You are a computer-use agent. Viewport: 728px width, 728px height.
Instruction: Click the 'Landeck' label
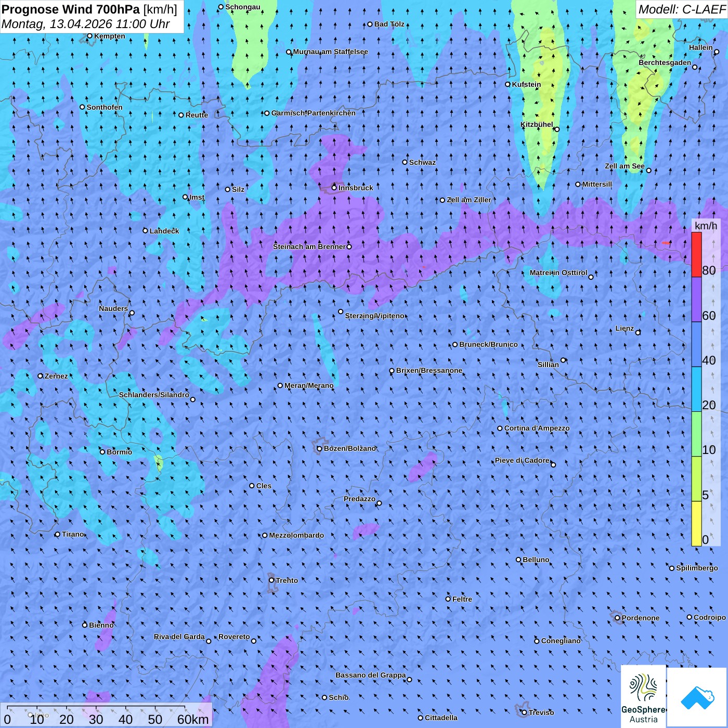pos(164,231)
